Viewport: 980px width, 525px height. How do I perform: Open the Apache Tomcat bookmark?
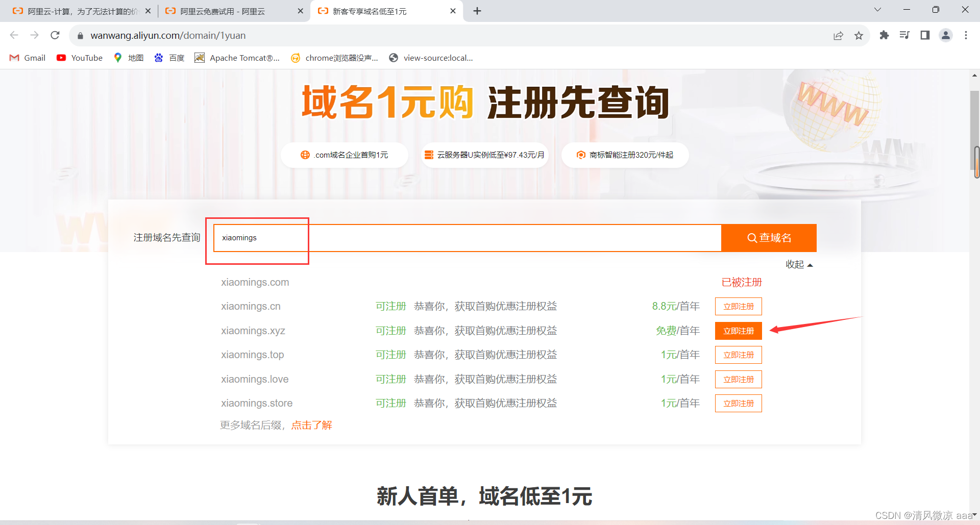click(x=237, y=58)
